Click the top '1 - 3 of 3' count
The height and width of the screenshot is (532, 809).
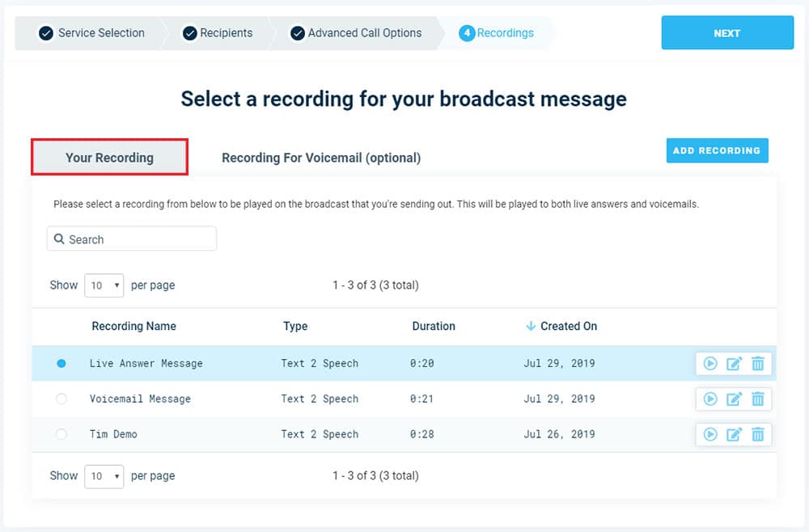pyautogui.click(x=375, y=285)
